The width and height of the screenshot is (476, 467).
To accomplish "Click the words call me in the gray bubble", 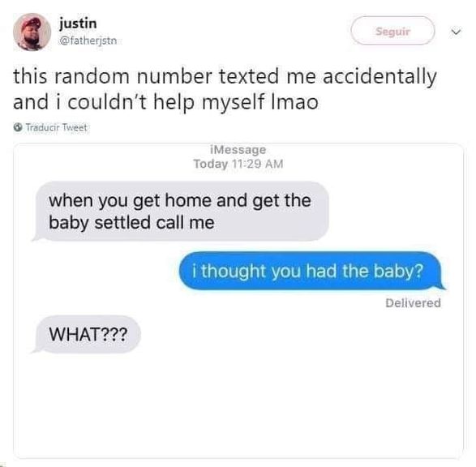I will (185, 222).
